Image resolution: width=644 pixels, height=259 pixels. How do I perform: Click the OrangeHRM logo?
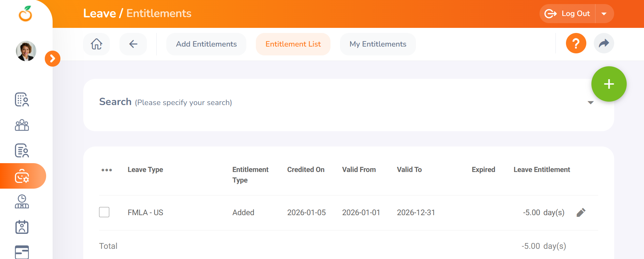tap(25, 14)
